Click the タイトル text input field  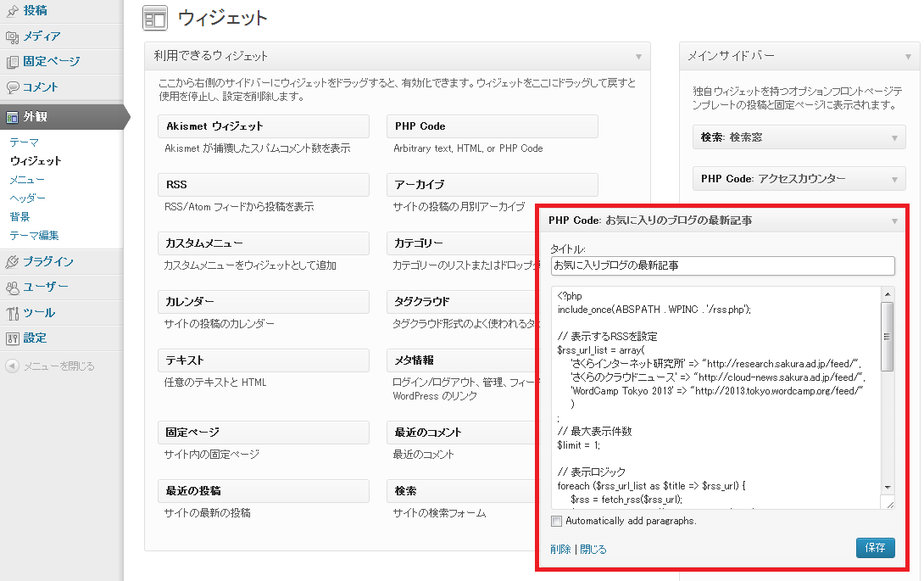(x=722, y=266)
